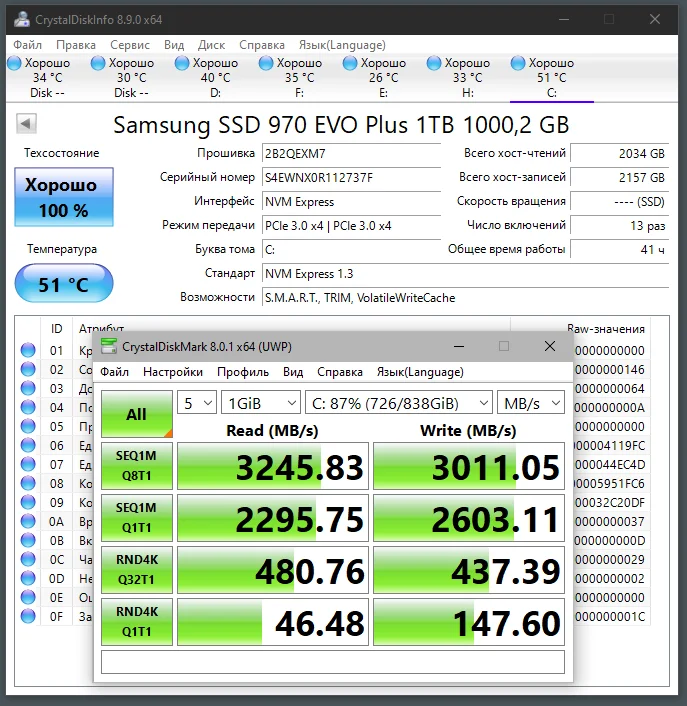This screenshot has height=706, width=687.
Task: Click status orb of attribute 0E
Action: (28, 597)
